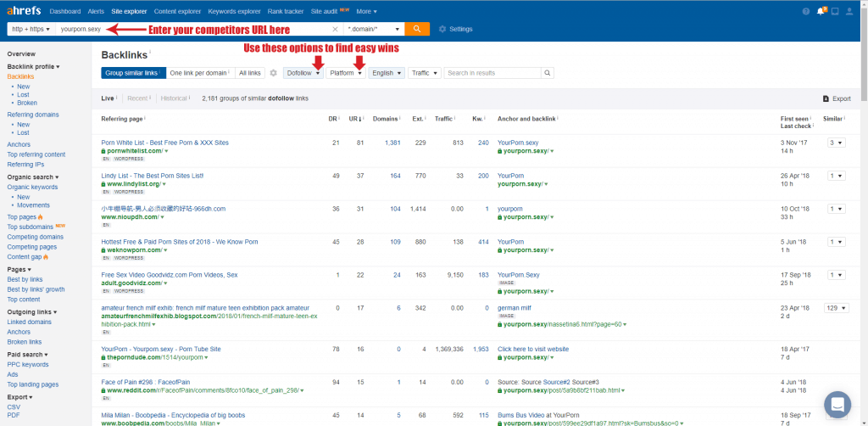The width and height of the screenshot is (868, 426).
Task: Open Content explorer in top navigation
Action: [178, 11]
